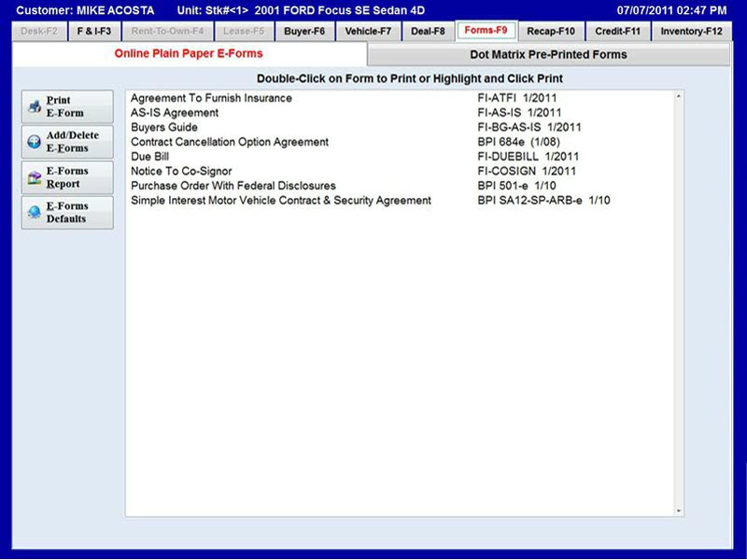Image resolution: width=747 pixels, height=560 pixels.
Task: Click the printer icon on Print E-Form
Action: pyautogui.click(x=34, y=107)
